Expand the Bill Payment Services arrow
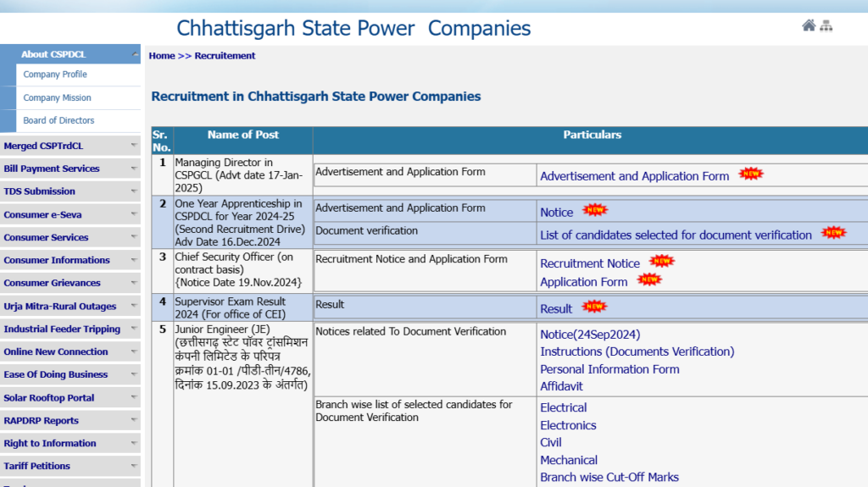Screen dimensions: 868x487 point(134,169)
